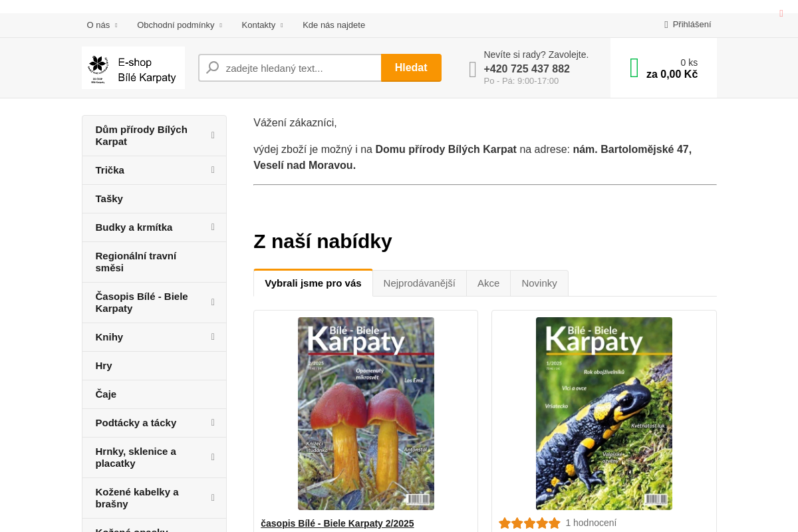Click the search magnifier icon in search bar

click(x=212, y=67)
